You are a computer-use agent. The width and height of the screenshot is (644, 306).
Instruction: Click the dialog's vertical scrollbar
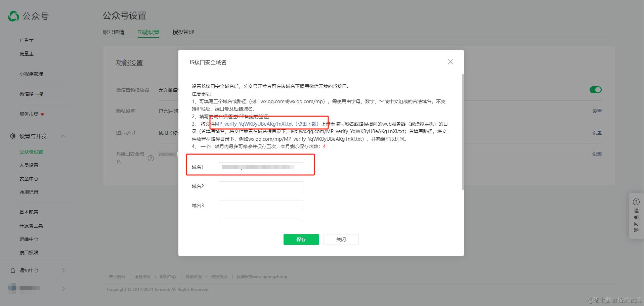click(463, 132)
